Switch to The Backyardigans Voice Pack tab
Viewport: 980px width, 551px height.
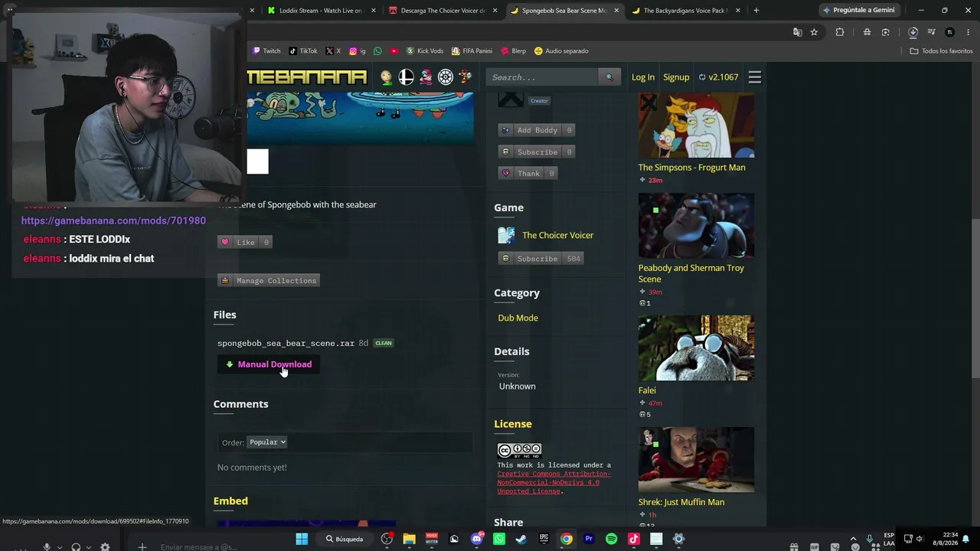click(686, 11)
